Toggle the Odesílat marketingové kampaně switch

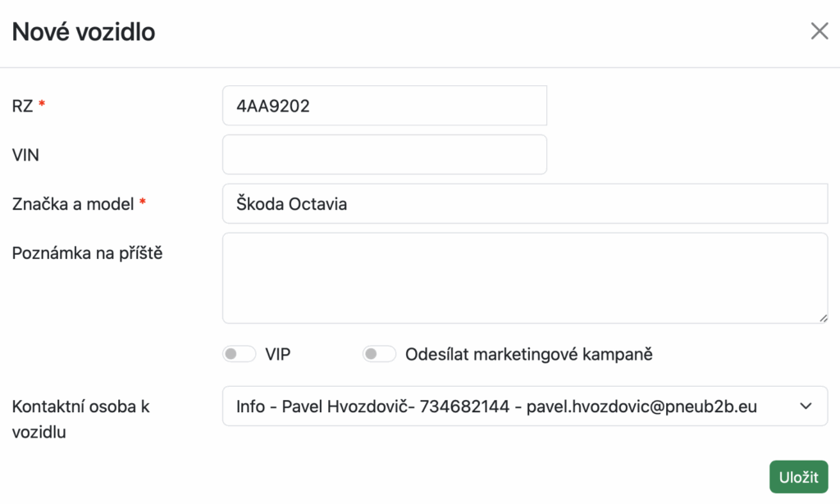click(381, 355)
